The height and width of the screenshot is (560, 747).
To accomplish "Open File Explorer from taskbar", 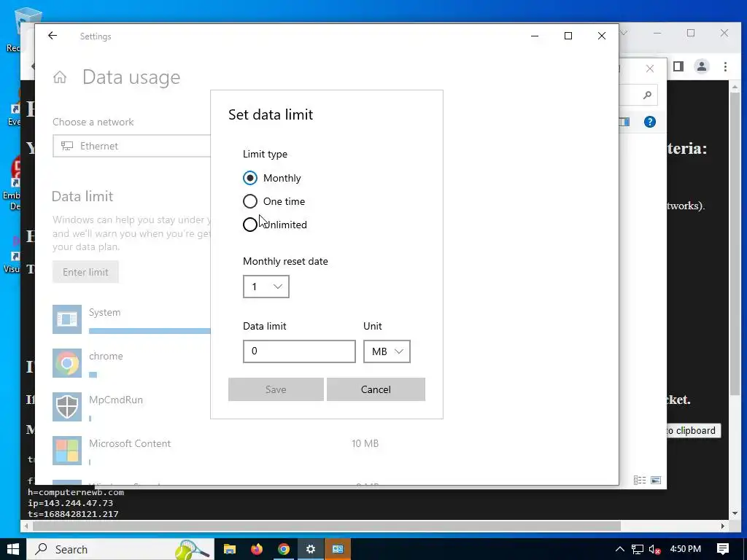I will pos(230,549).
